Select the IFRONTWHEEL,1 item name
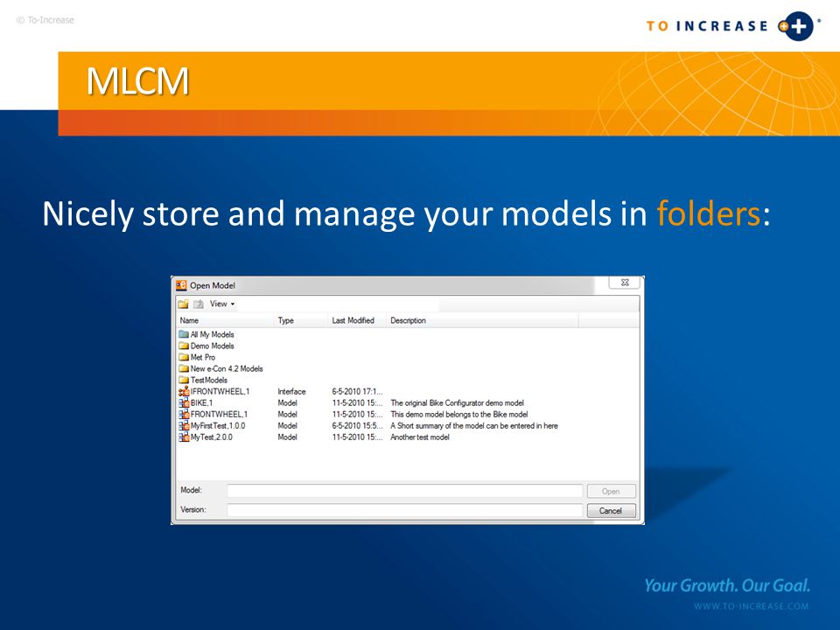Image resolution: width=840 pixels, height=630 pixels. point(220,392)
